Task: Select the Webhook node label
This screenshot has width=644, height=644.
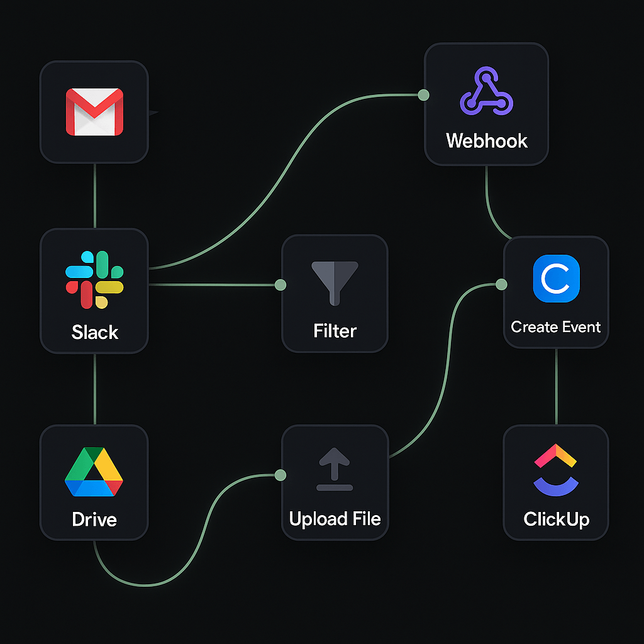Action: (x=487, y=141)
